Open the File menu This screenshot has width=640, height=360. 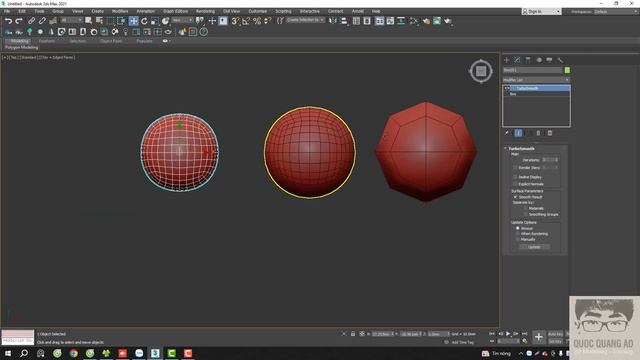click(x=7, y=11)
